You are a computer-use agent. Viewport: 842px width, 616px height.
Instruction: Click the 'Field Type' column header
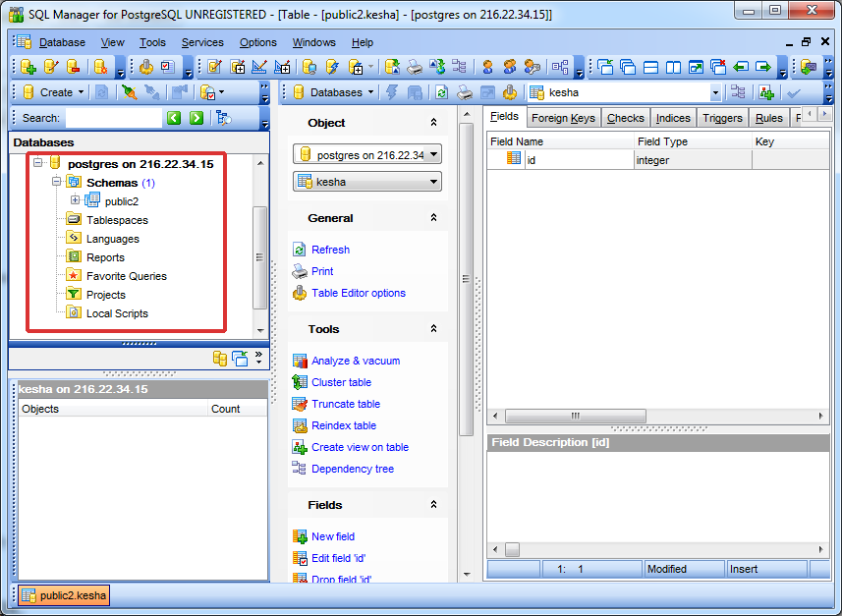[x=693, y=141]
